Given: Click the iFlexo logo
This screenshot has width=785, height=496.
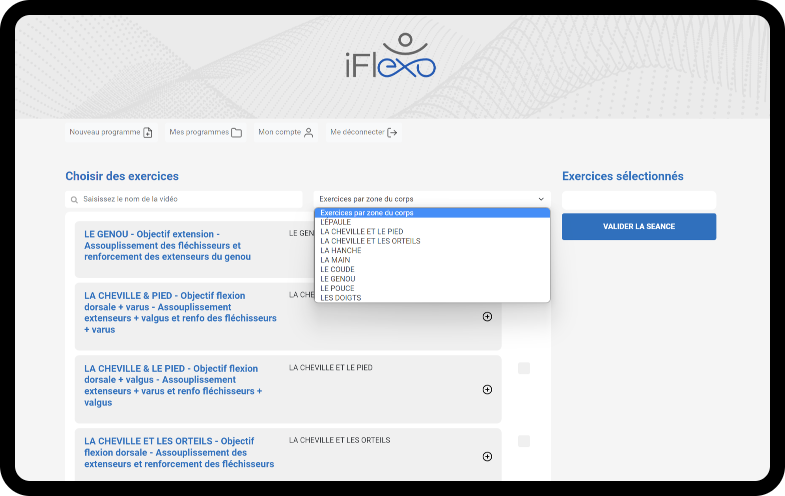Looking at the screenshot, I should [x=390, y=56].
